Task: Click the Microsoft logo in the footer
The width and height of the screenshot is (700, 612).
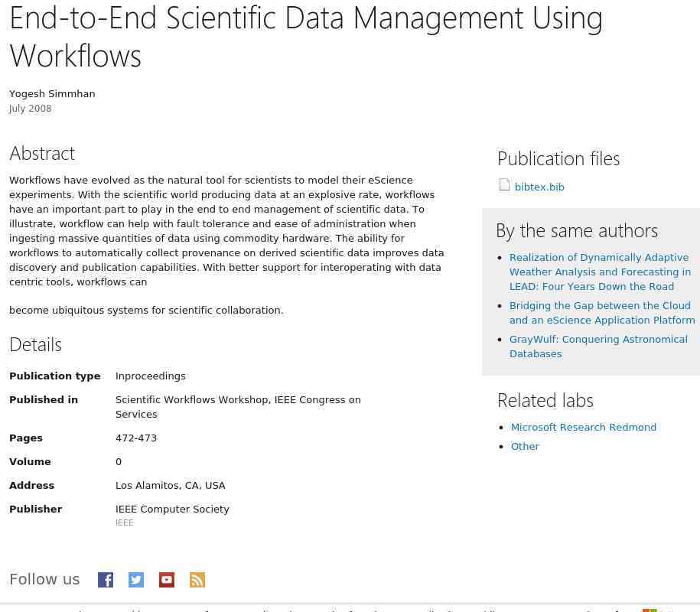Action: [650, 610]
